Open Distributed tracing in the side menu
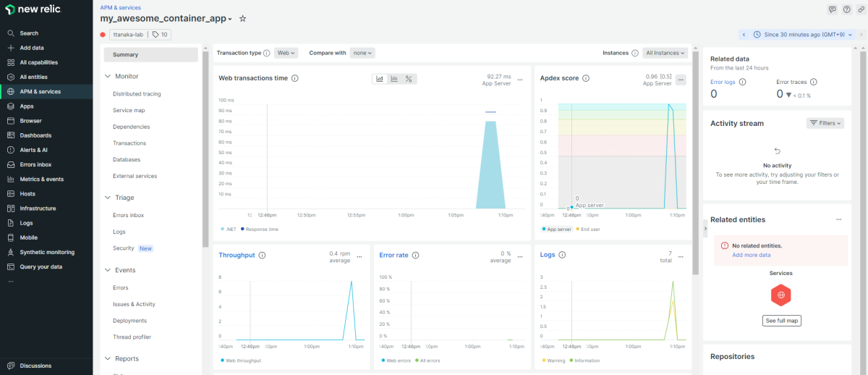The image size is (868, 375). pyautogui.click(x=137, y=94)
